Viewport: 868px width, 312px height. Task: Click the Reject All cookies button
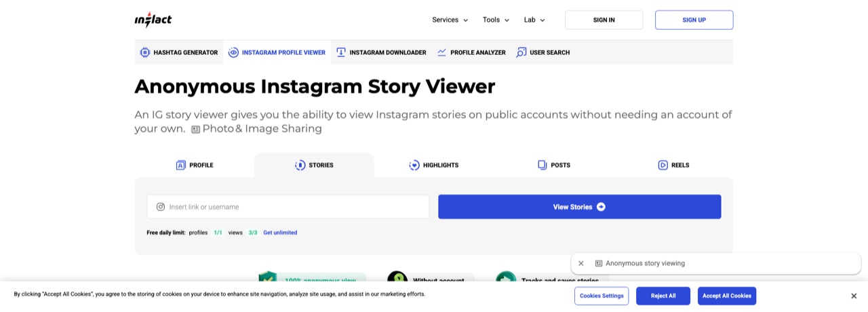pos(663,296)
